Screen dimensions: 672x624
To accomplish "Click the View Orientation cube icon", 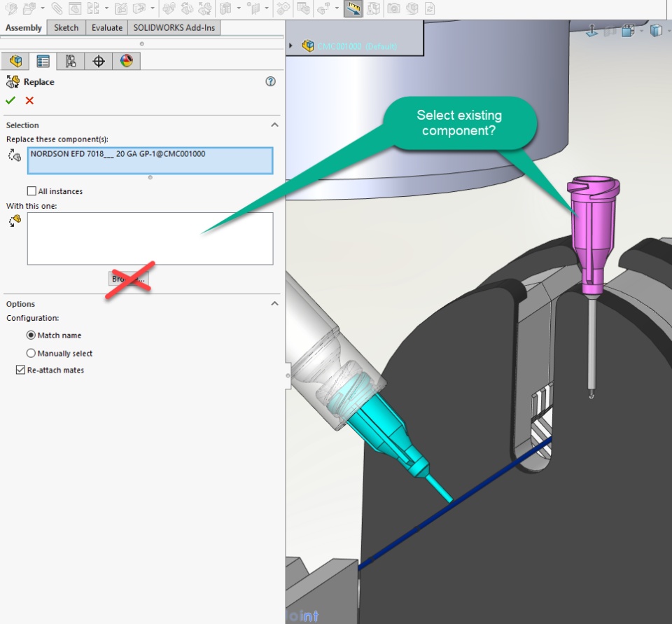I will pos(628,30).
